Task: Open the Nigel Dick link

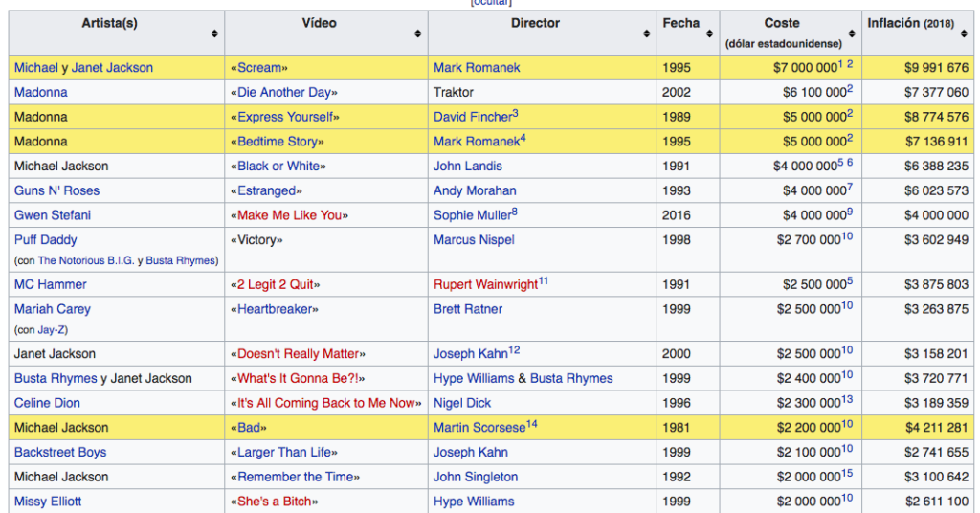Action: pyautogui.click(x=462, y=403)
